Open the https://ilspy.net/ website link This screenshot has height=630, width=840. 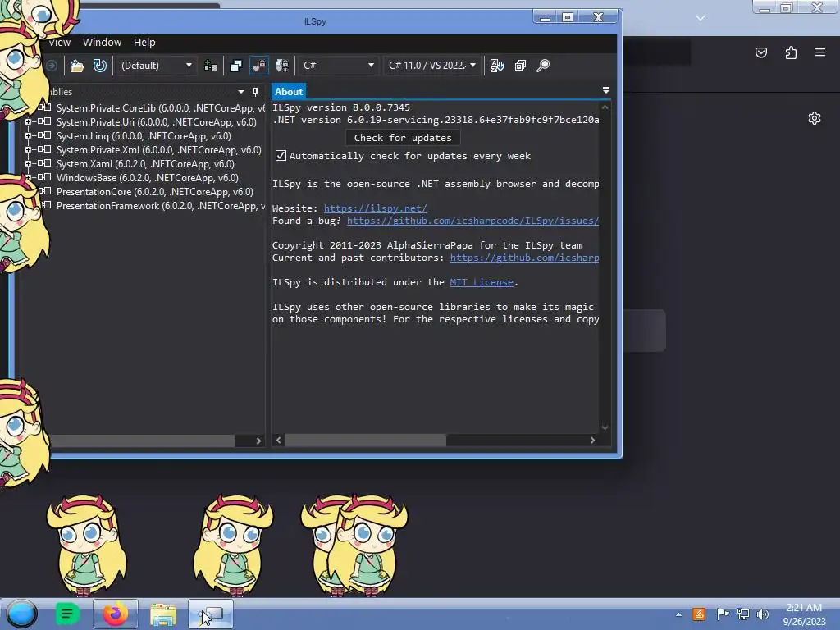pos(375,208)
